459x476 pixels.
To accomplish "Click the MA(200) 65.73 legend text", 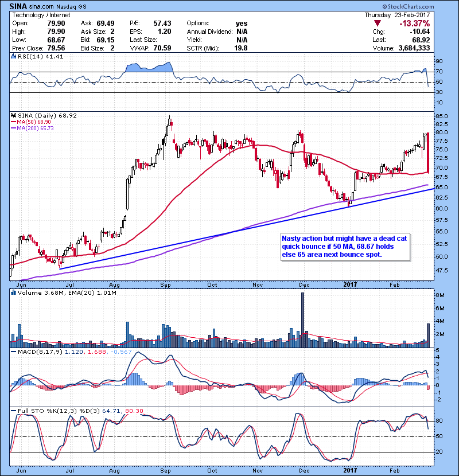I will pos(35,128).
